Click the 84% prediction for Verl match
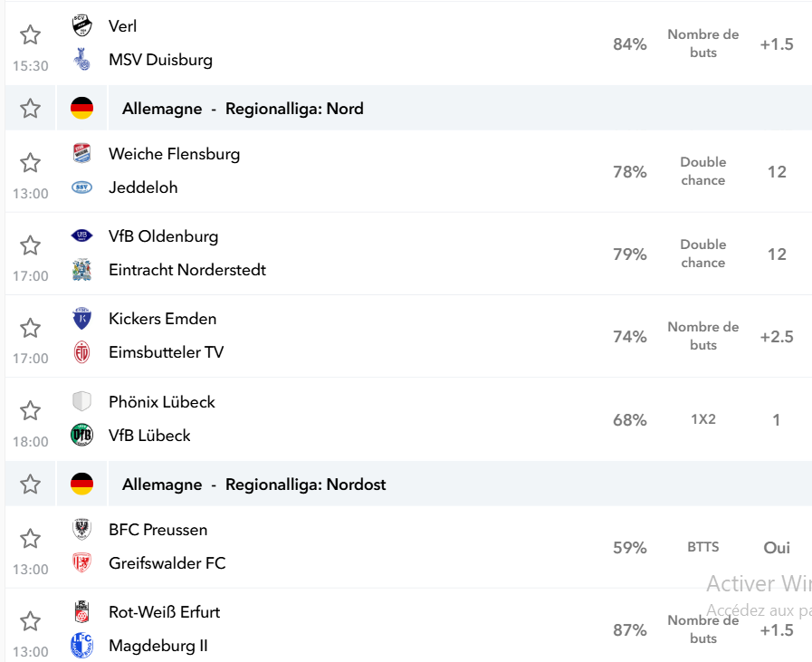812x662 pixels. 630,44
